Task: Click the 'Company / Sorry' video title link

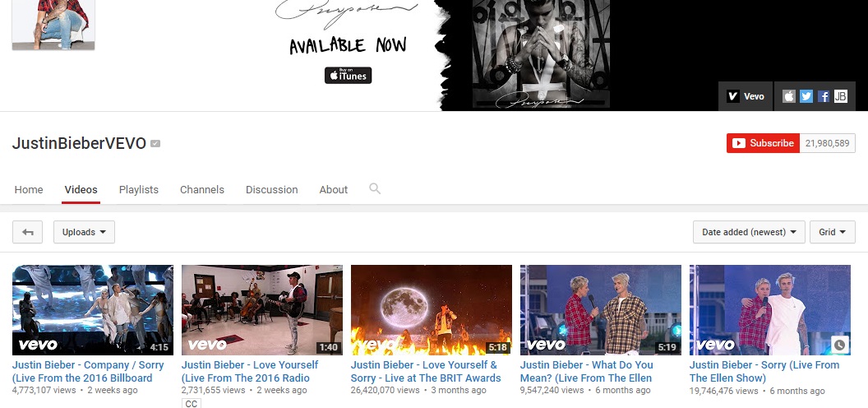Action: click(88, 372)
